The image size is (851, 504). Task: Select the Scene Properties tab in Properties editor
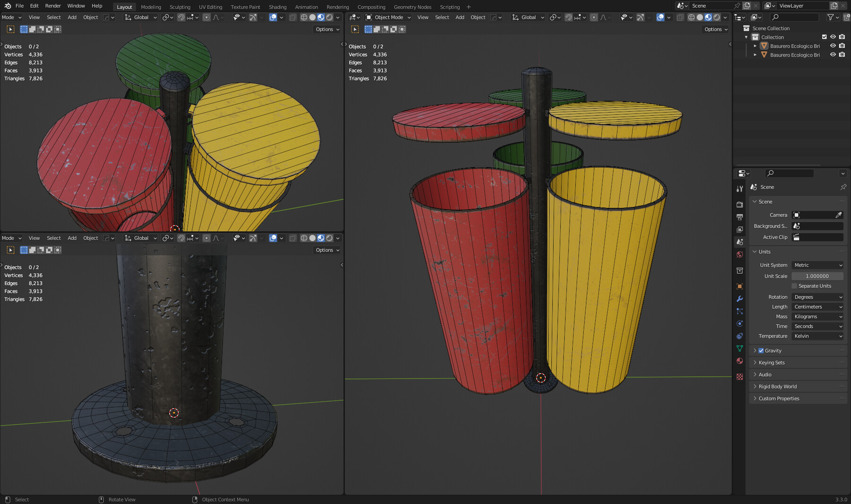[x=740, y=242]
